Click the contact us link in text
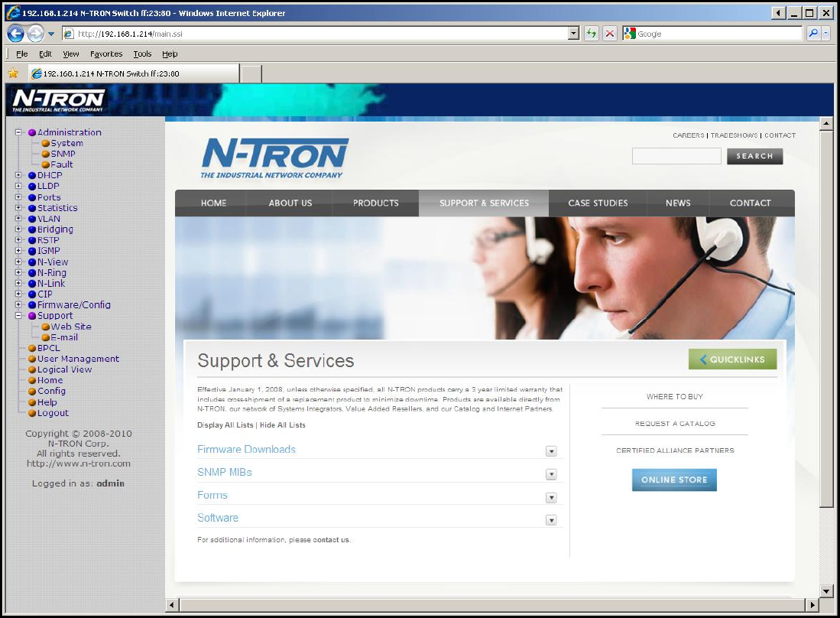The width and height of the screenshot is (840, 618). pos(330,540)
